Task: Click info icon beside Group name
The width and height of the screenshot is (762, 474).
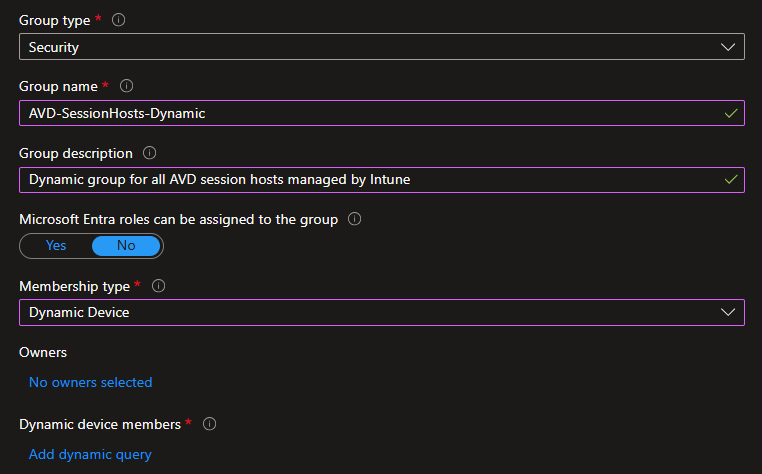Action: point(126,86)
